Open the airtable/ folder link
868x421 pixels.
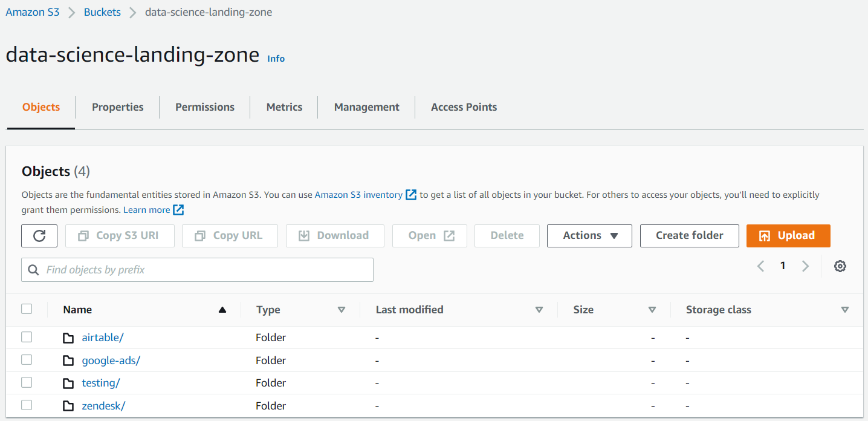click(x=103, y=338)
